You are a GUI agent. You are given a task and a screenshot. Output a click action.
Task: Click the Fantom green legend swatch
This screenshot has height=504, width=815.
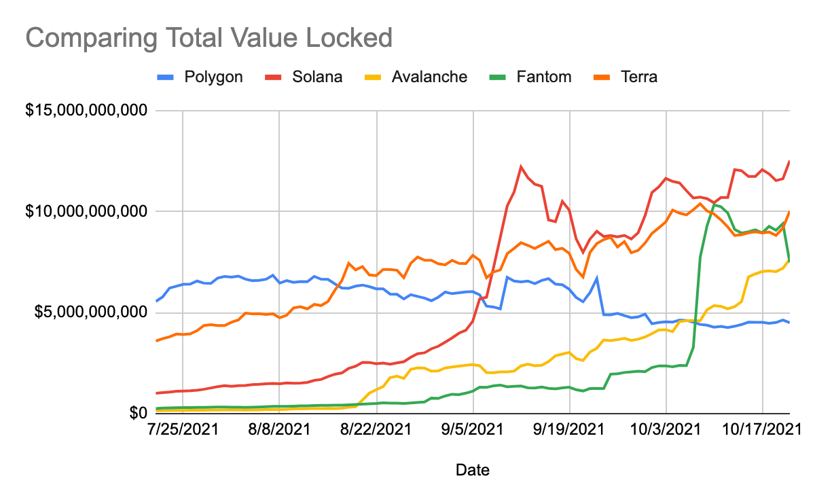[x=499, y=77]
